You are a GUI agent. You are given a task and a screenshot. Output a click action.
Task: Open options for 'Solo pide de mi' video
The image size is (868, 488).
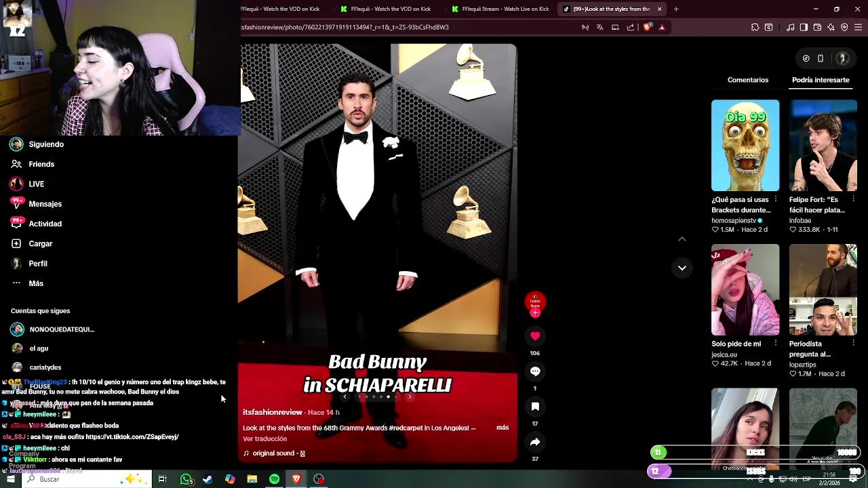[x=776, y=344]
